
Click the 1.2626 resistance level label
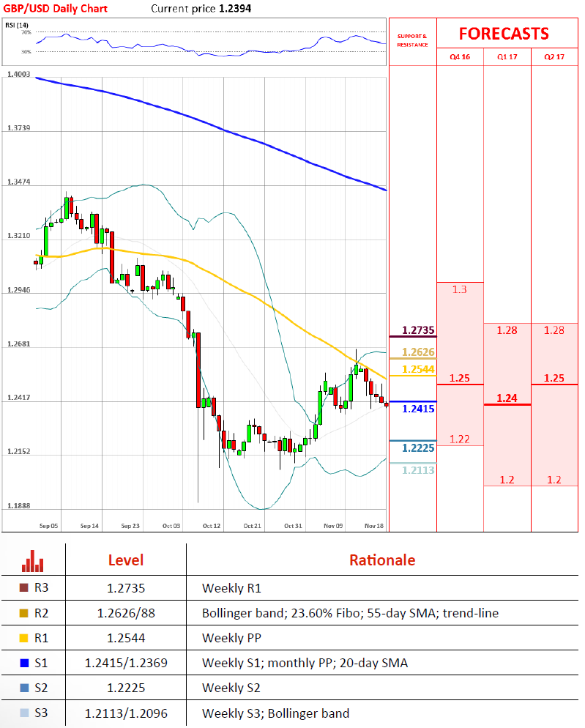tap(418, 352)
